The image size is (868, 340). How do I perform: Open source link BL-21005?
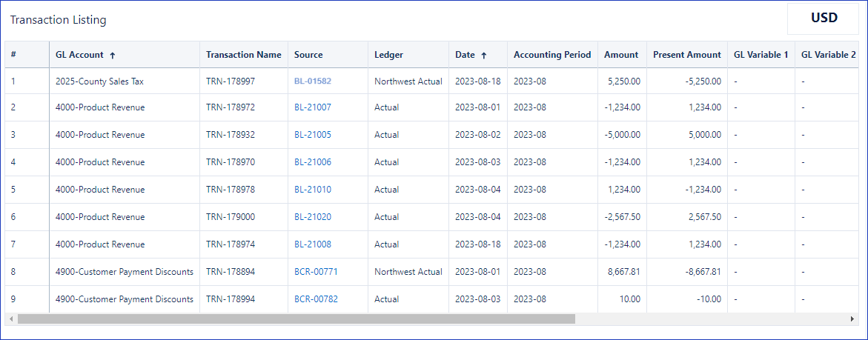click(313, 135)
